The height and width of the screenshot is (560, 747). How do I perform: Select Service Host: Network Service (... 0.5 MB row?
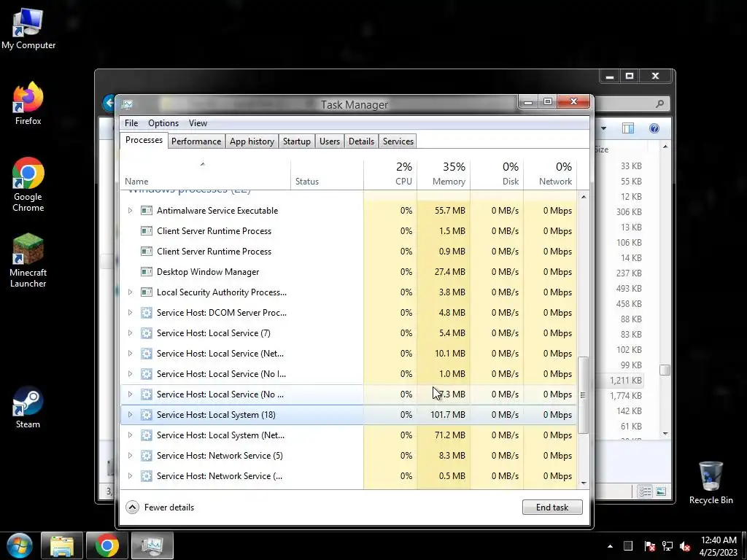click(349, 476)
